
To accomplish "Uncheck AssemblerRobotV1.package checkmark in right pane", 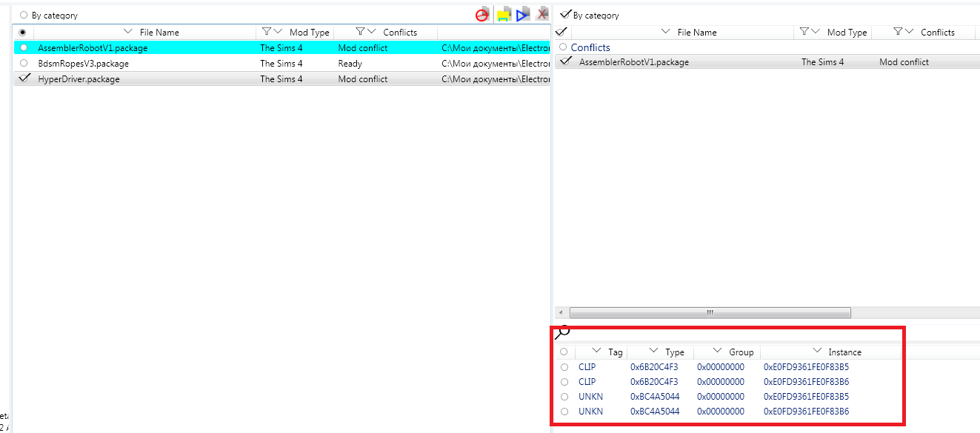I will (567, 61).
